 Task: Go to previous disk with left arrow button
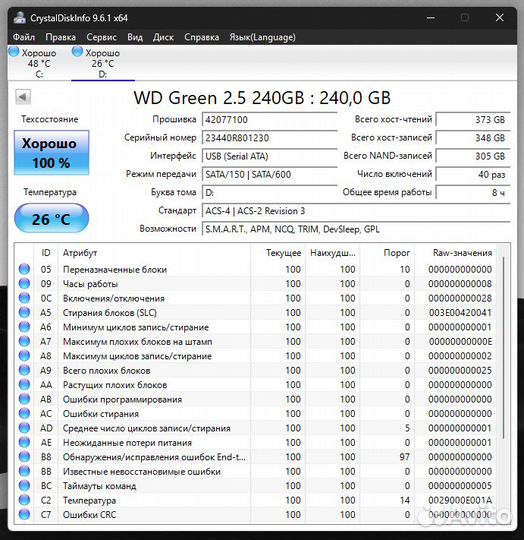click(x=23, y=97)
